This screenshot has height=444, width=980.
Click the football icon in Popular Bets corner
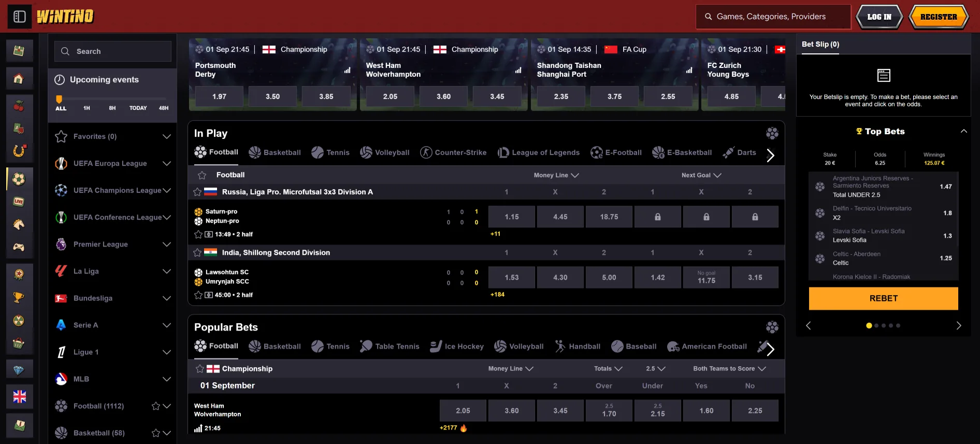pyautogui.click(x=772, y=327)
